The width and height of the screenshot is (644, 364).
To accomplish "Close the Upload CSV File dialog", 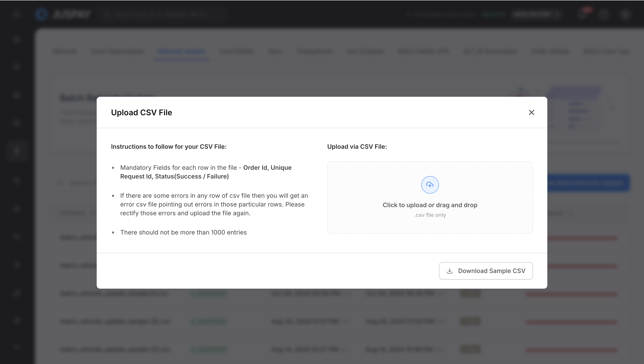I will click(531, 112).
